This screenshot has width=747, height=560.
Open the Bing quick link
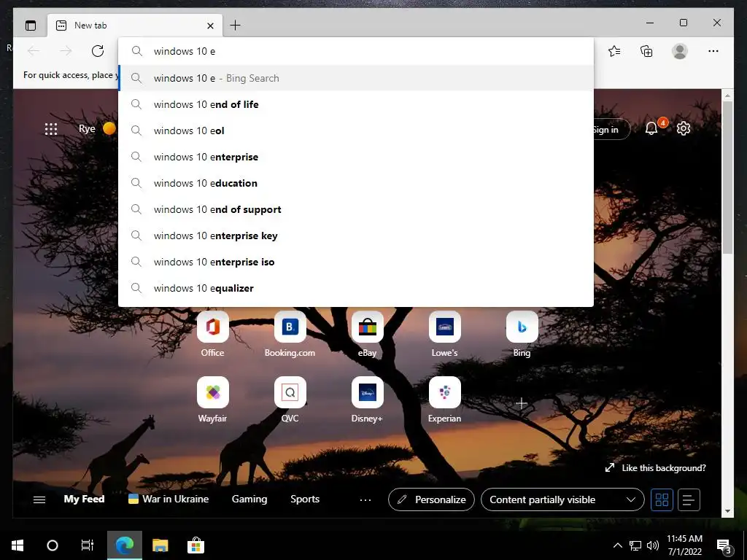(x=522, y=334)
